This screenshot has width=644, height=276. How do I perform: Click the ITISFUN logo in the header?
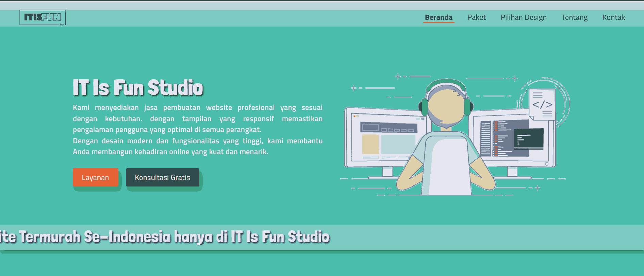43,17
